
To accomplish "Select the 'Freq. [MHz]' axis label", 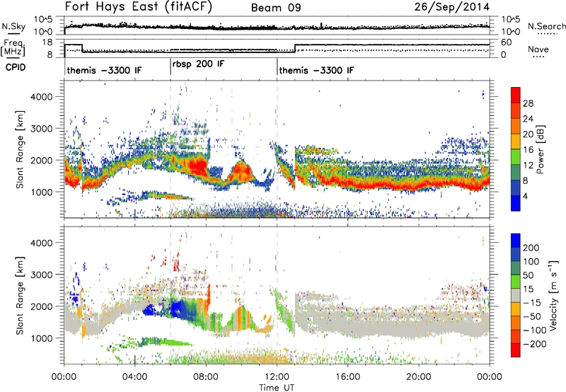I will 13,47.
